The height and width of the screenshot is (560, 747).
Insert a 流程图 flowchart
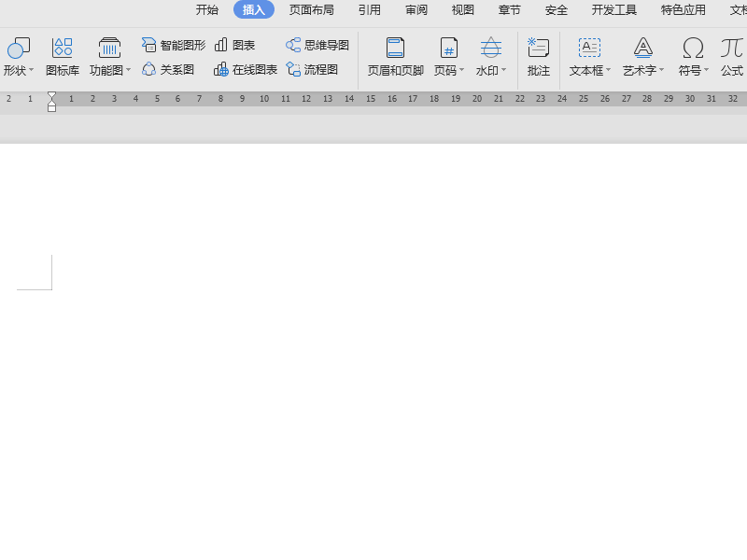[312, 69]
